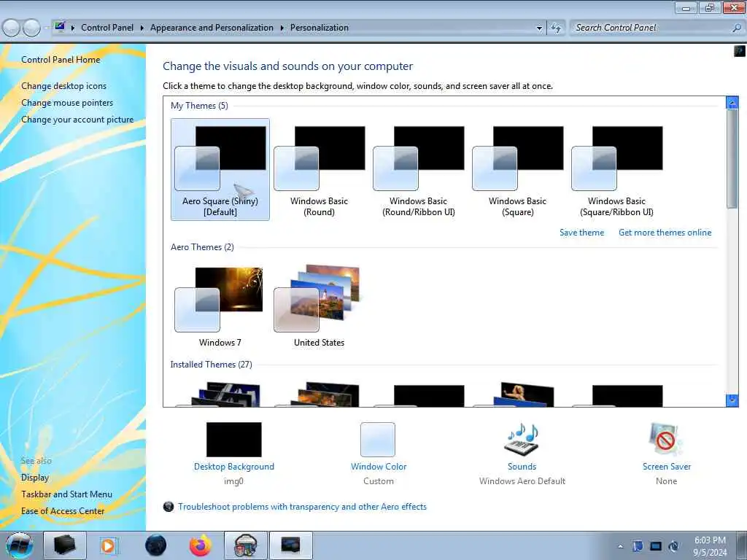Open the Sounds keyboard-notes icon

pos(522,440)
